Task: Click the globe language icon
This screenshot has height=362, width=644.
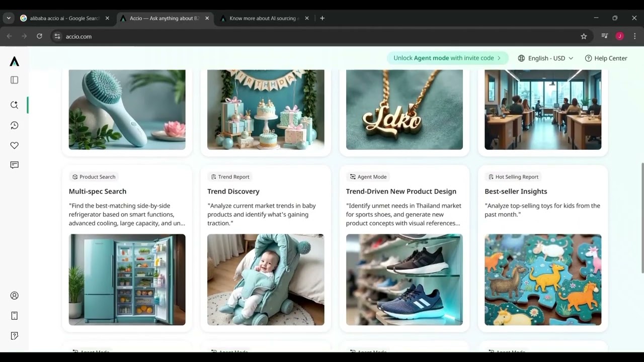Action: 521,58
